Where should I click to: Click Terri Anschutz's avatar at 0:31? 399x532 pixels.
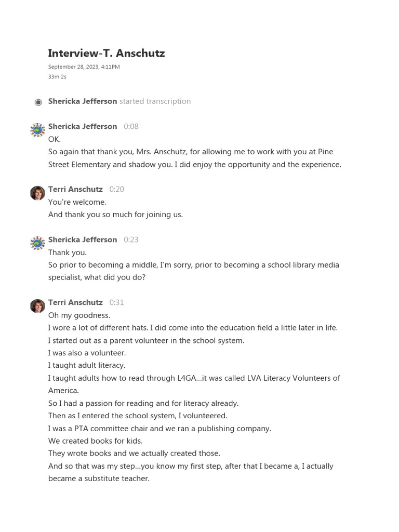[x=38, y=306]
